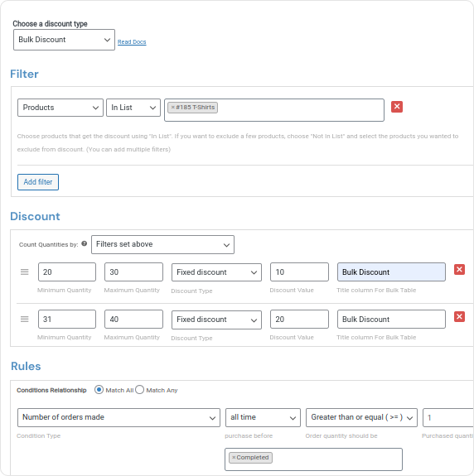Remove the #185 T-Shirts product tag
Screen dimensions: 474x476
(x=173, y=107)
